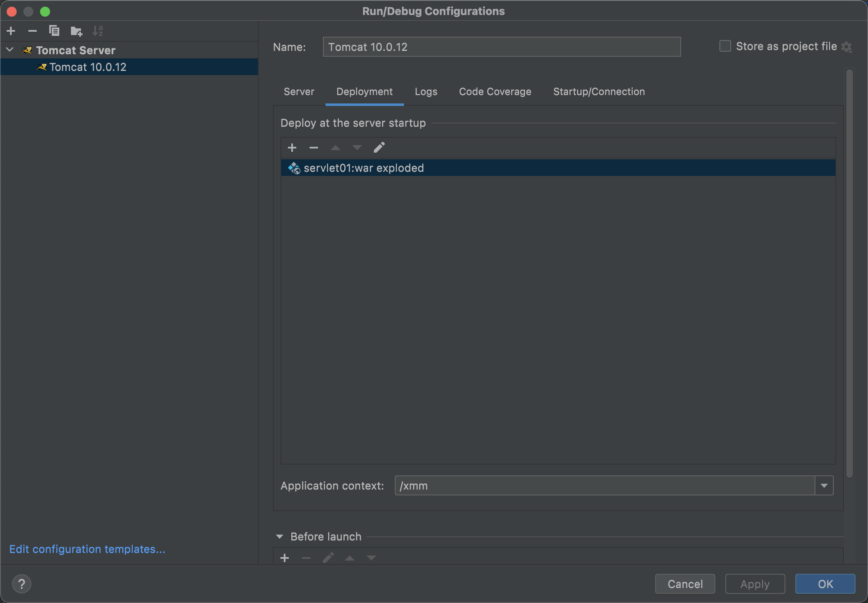Click the servlet01 artifact icon
Screen dimensions: 868x603
(294, 168)
